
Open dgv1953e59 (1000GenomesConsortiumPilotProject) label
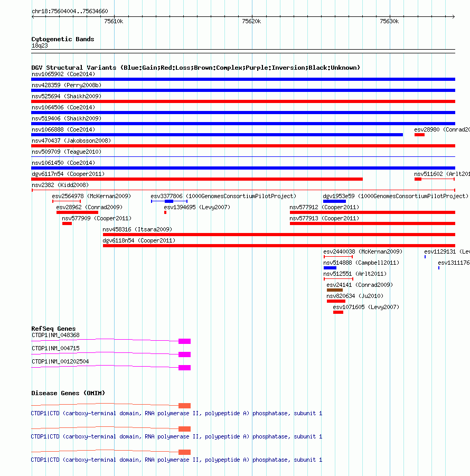[396, 196]
